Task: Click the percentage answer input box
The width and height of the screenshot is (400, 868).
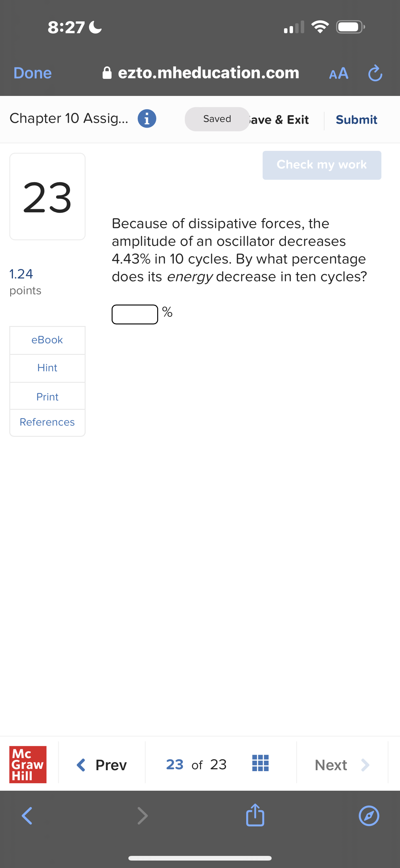Action: click(134, 314)
